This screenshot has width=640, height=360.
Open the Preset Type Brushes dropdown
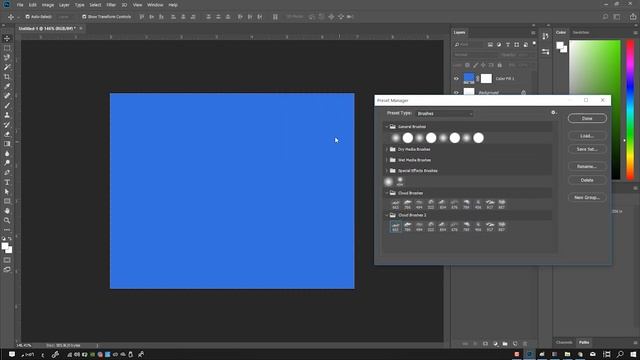[444, 113]
